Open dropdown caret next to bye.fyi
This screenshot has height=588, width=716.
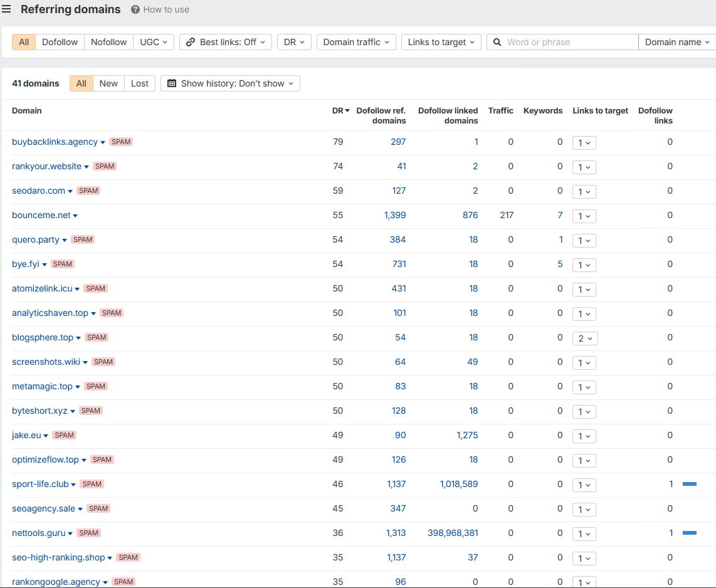(x=45, y=265)
